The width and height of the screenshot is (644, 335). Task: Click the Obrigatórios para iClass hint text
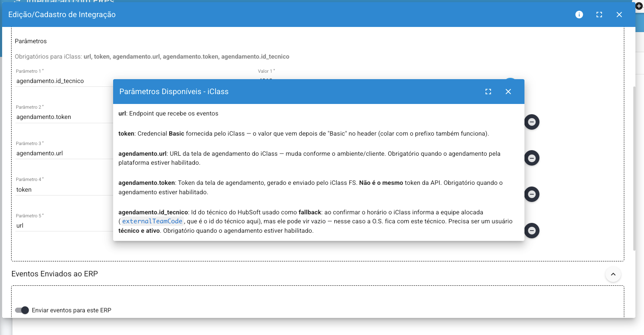[152, 56]
